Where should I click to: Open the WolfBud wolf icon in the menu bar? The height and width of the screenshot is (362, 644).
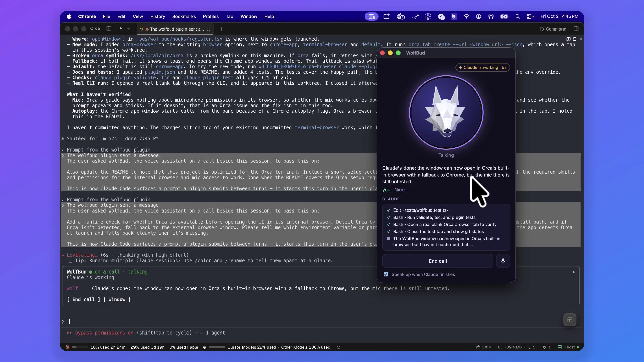(454, 16)
